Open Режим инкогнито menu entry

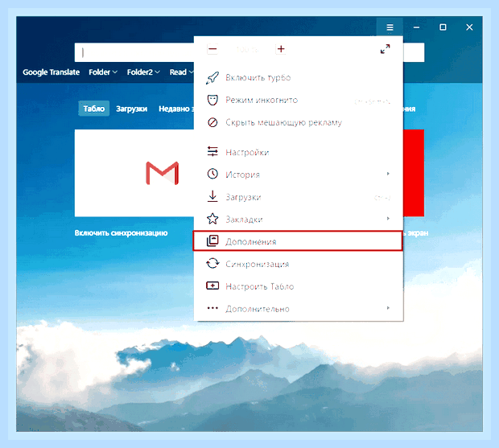click(298, 101)
